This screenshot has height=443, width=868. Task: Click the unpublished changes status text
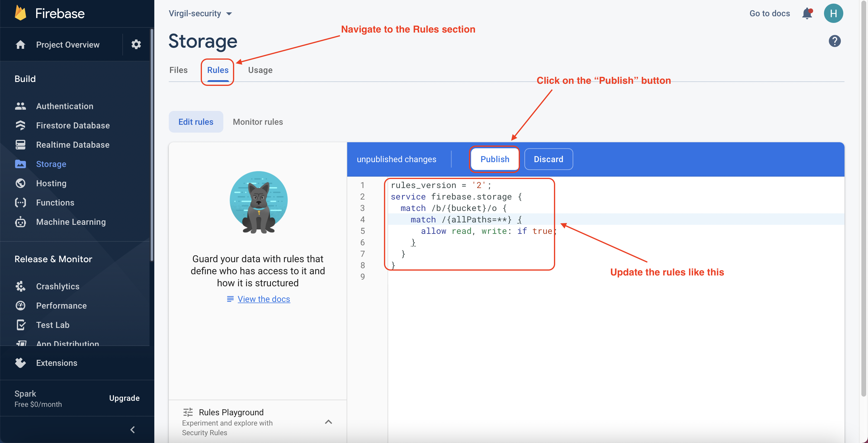tap(396, 159)
